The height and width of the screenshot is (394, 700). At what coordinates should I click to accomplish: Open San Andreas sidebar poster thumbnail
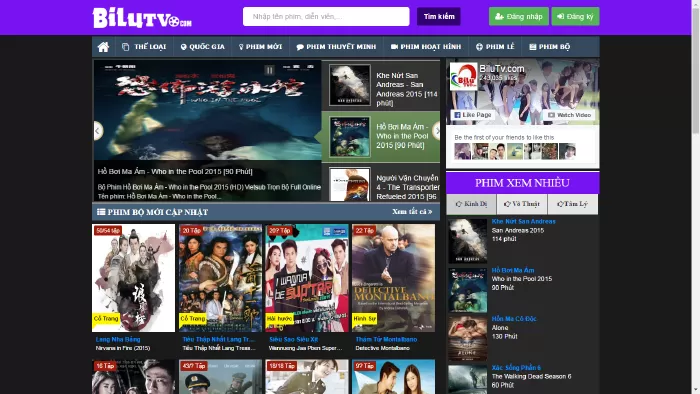point(467,241)
